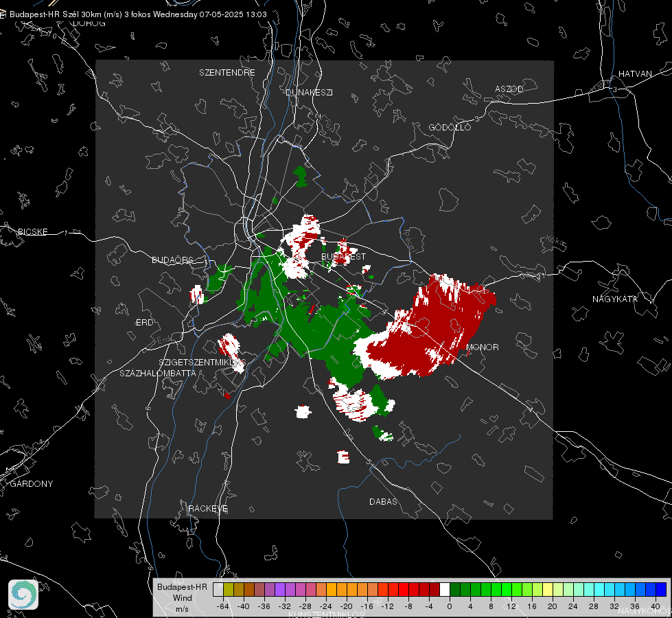672x618 pixels.
Task: Click the small green echo north of Budapest
Action: 301,176
